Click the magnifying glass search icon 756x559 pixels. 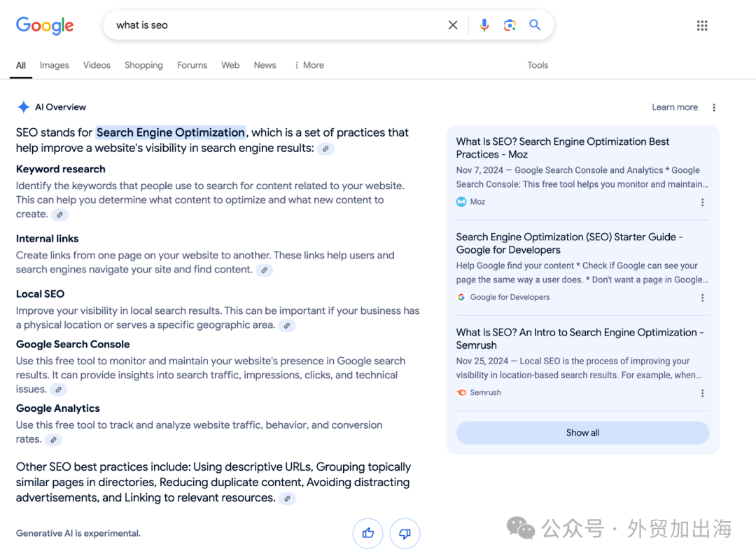point(535,25)
